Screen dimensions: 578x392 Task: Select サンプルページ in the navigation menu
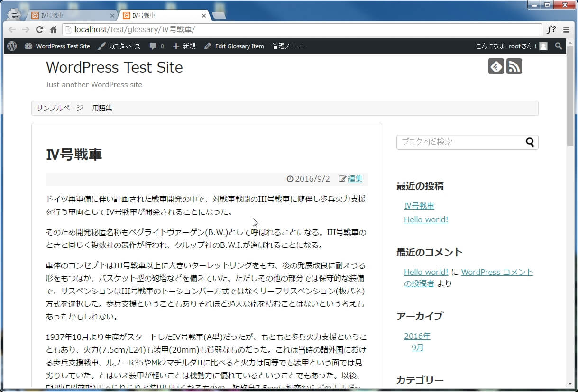click(60, 108)
